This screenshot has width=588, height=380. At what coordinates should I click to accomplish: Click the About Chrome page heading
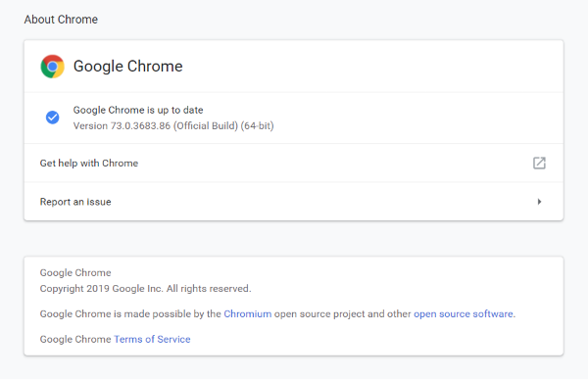pos(61,20)
